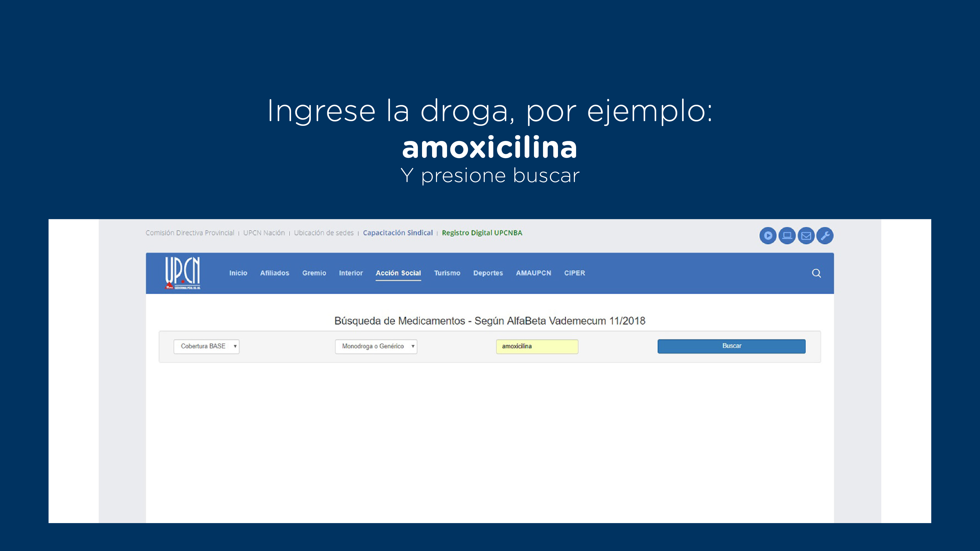The width and height of the screenshot is (980, 551).
Task: Expand the Cobertura BASE dropdown
Action: click(206, 346)
